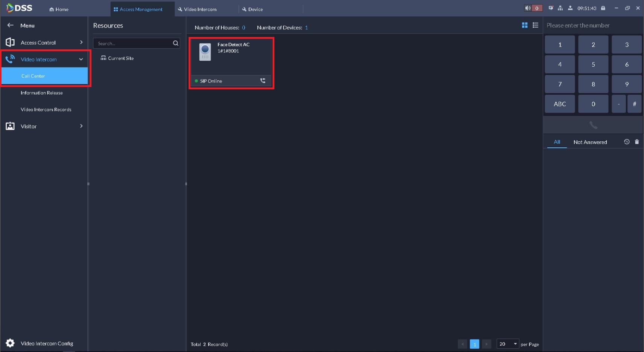Click the call icon on Face Detect AC card
644x352 pixels.
pyautogui.click(x=263, y=81)
